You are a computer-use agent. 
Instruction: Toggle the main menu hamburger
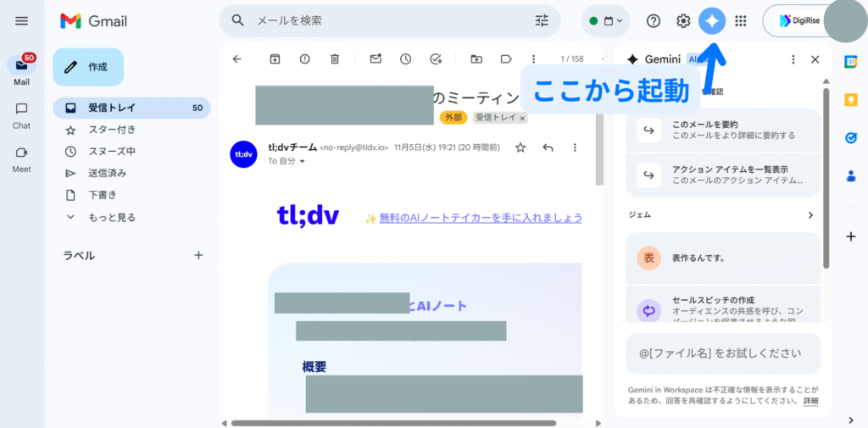(x=22, y=21)
